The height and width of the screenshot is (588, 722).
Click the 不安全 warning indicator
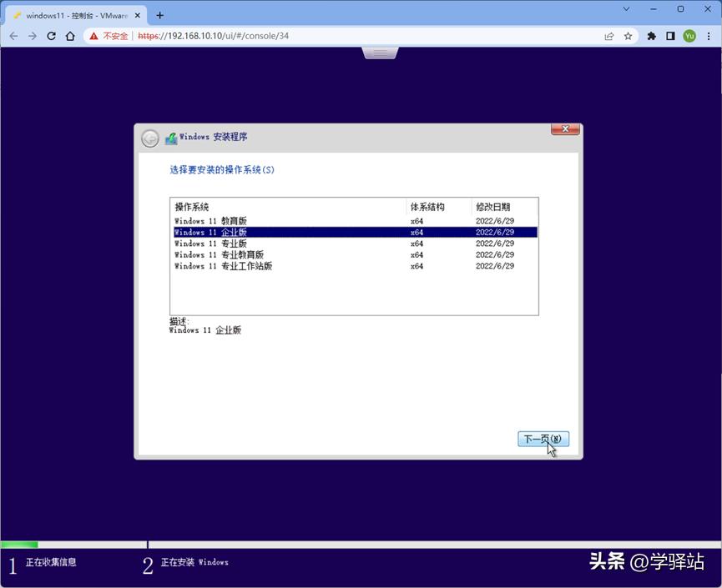tap(110, 36)
